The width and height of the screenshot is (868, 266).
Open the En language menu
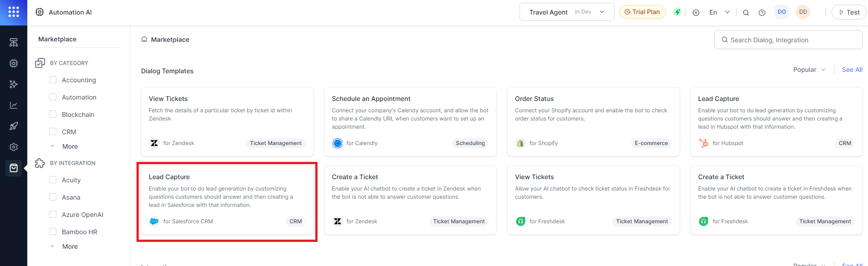[x=719, y=12]
